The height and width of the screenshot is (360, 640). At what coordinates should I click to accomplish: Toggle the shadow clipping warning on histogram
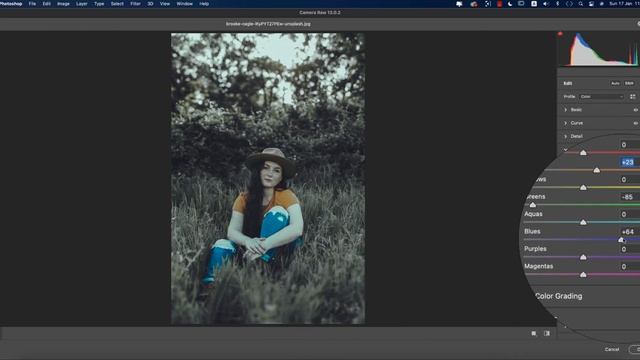tap(560, 34)
